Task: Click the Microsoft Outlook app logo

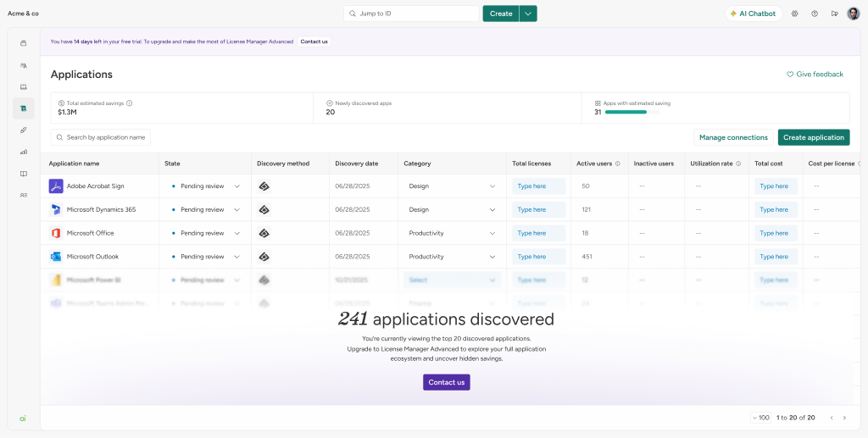Action: pyautogui.click(x=56, y=257)
